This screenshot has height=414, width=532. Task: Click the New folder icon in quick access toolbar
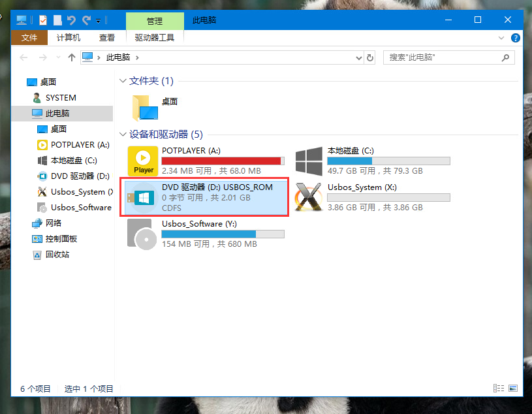[57, 20]
